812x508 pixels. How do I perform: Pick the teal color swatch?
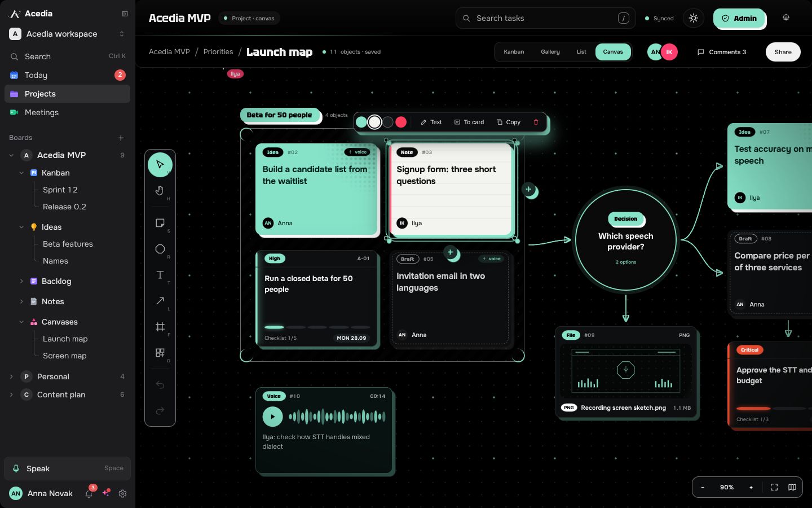point(361,122)
